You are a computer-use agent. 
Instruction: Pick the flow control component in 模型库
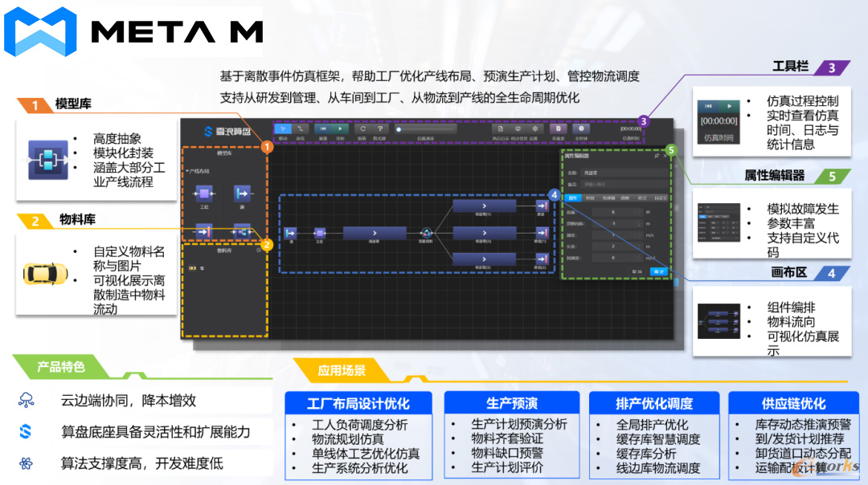pos(242,232)
